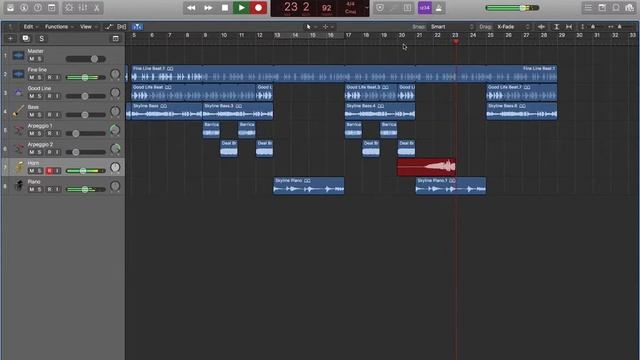Open Smart Controls dial icon
Image resolution: width=640 pixels, height=360 pixels.
69,8
